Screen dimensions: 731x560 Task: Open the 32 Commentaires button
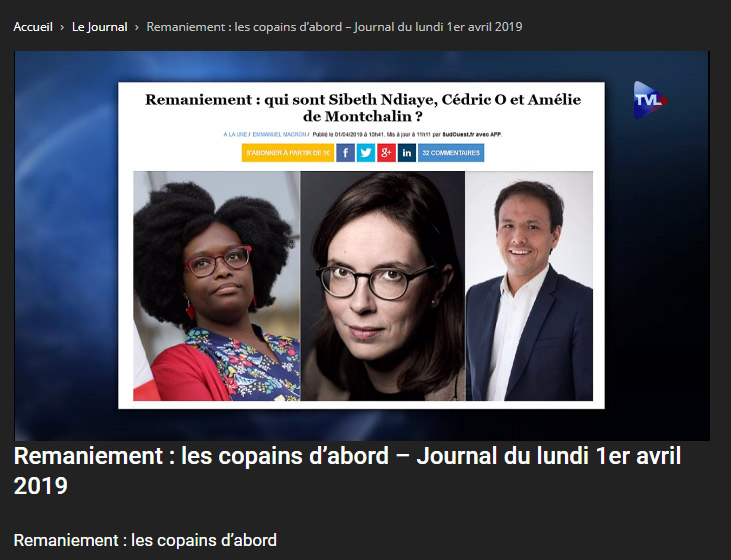[x=451, y=153]
